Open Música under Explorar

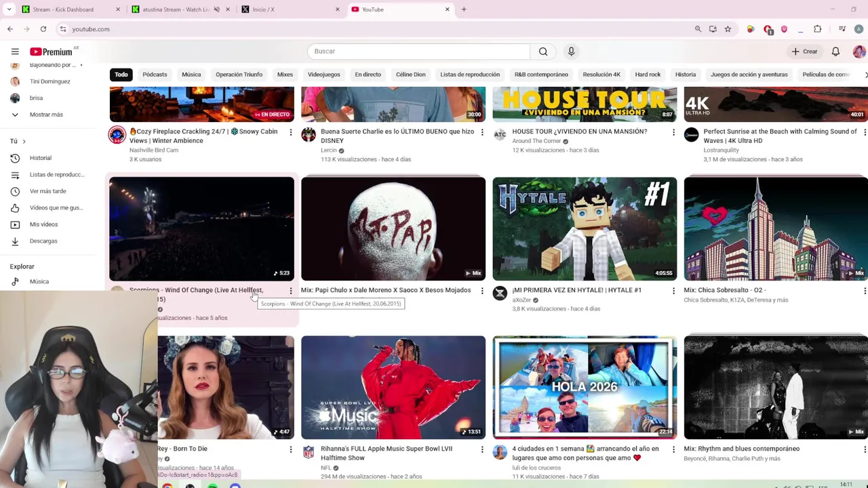pyautogui.click(x=39, y=281)
